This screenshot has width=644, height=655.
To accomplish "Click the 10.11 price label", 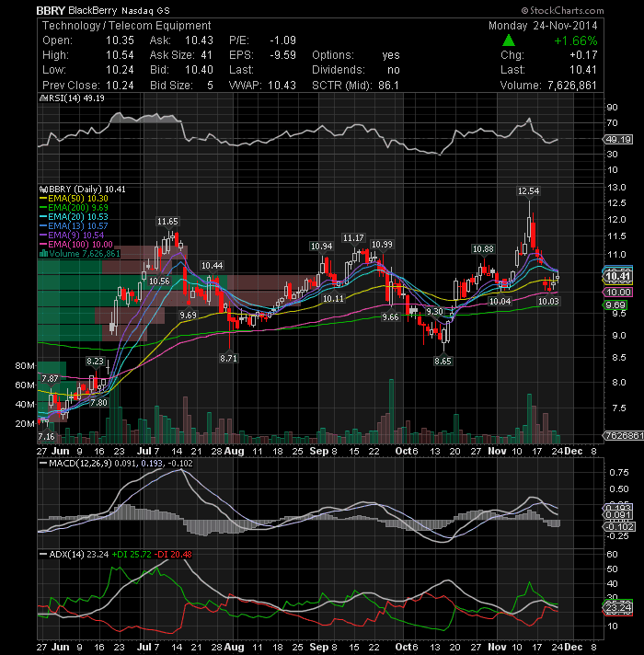I will 333,299.
